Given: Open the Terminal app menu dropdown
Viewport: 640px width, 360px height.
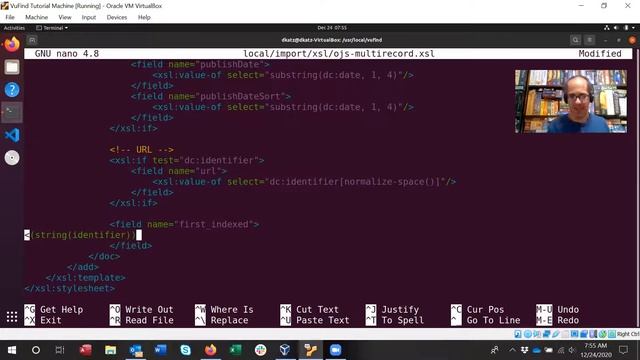Looking at the screenshot, I should [52, 28].
